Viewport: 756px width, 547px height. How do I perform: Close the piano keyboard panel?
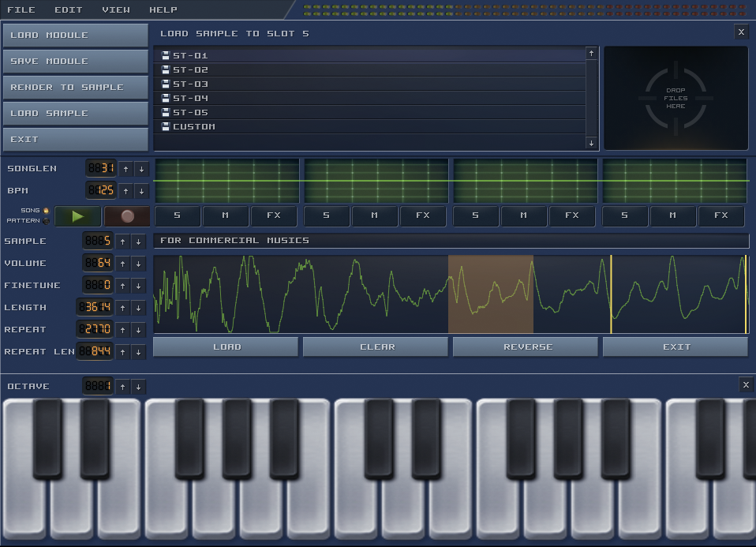click(746, 384)
